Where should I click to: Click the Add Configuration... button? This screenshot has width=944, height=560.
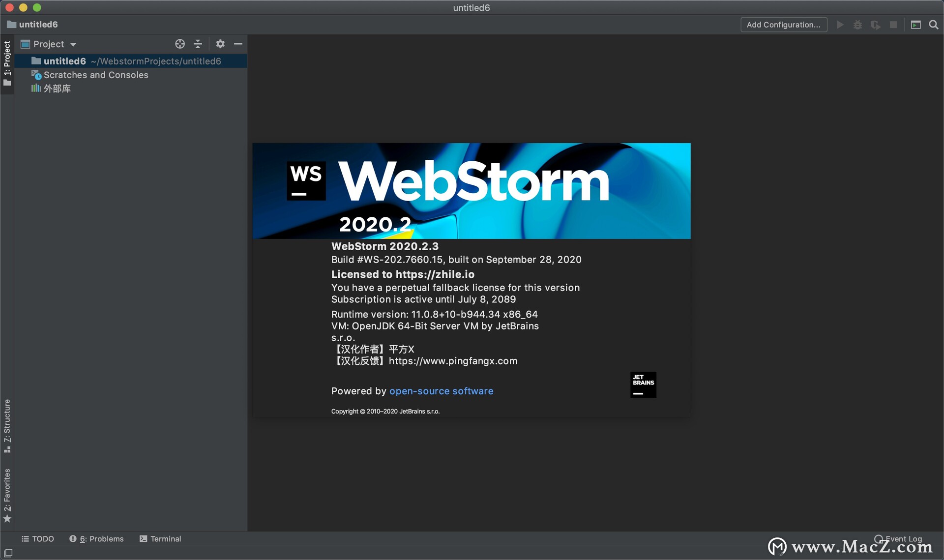click(783, 25)
